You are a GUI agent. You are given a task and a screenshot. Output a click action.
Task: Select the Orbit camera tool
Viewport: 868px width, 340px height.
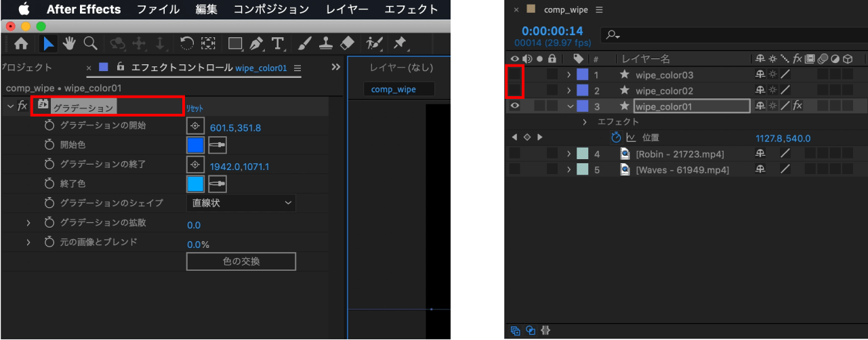118,44
